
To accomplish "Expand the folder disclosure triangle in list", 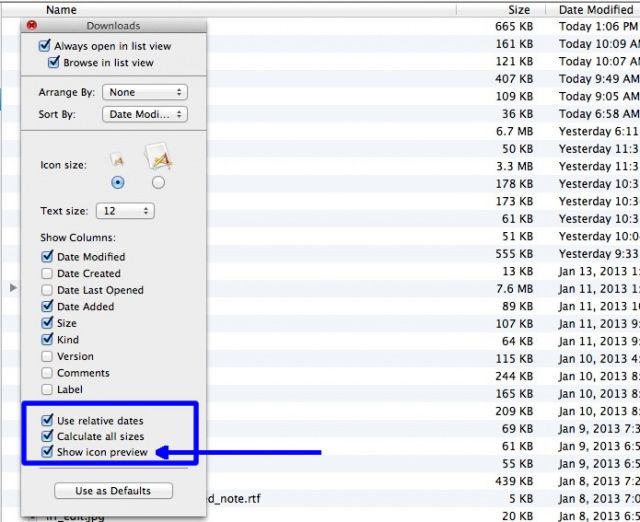I will click(x=13, y=288).
